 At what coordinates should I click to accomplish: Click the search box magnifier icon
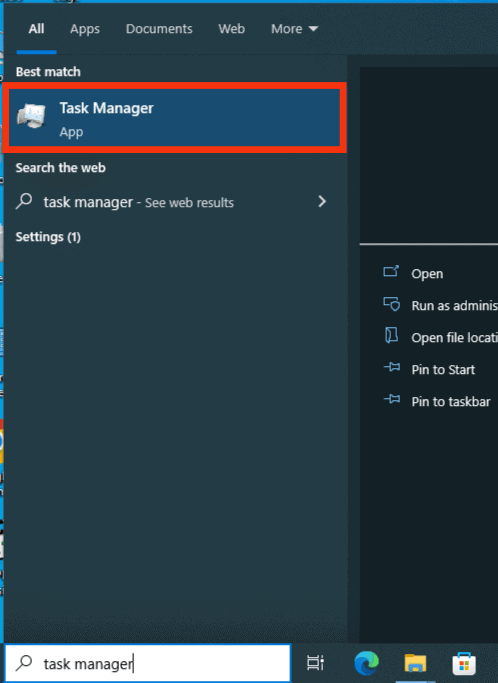click(24, 663)
